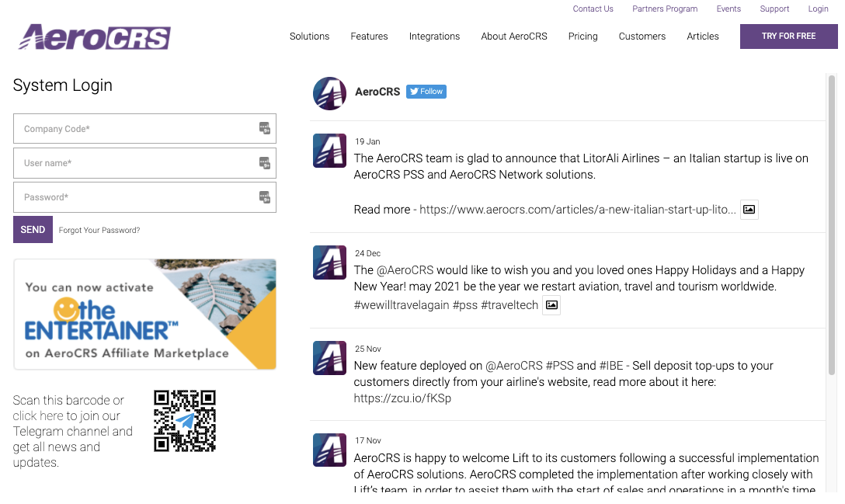
Task: Switch to the Pricing page
Action: (582, 36)
